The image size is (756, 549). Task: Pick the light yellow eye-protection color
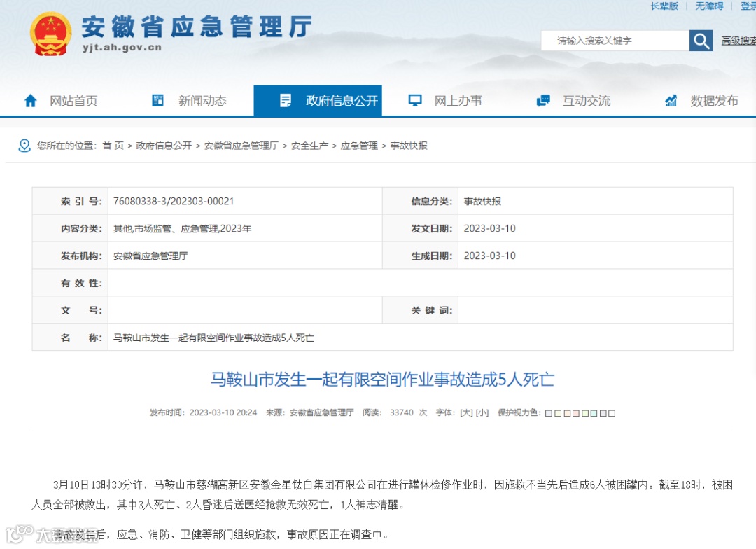[x=558, y=413]
